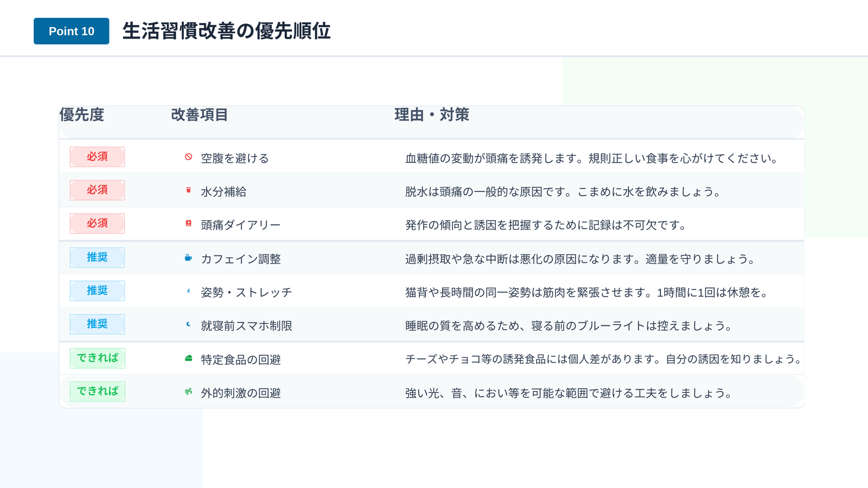Click the できれば badge in 特定食品の回避 row
This screenshot has width=868, height=488.
coord(97,358)
